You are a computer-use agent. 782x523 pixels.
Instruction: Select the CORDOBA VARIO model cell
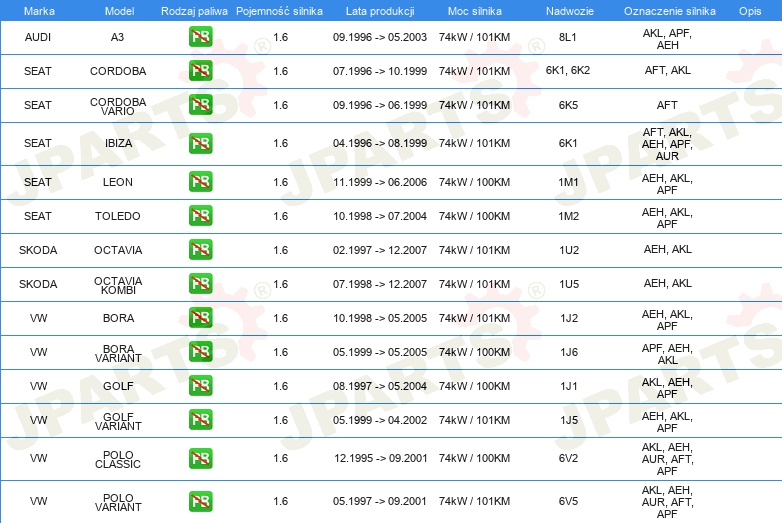pos(118,106)
